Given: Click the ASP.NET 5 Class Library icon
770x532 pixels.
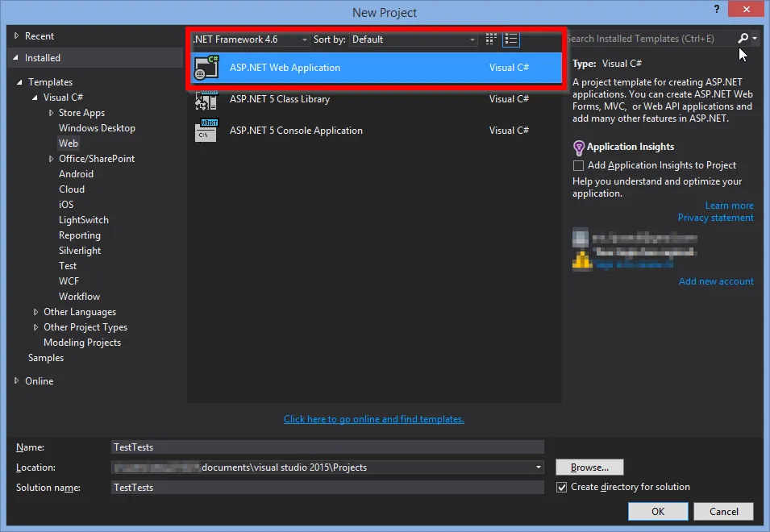Looking at the screenshot, I should click(206, 100).
